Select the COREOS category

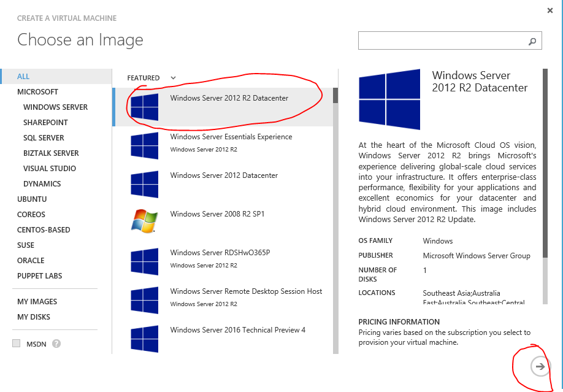[31, 215]
